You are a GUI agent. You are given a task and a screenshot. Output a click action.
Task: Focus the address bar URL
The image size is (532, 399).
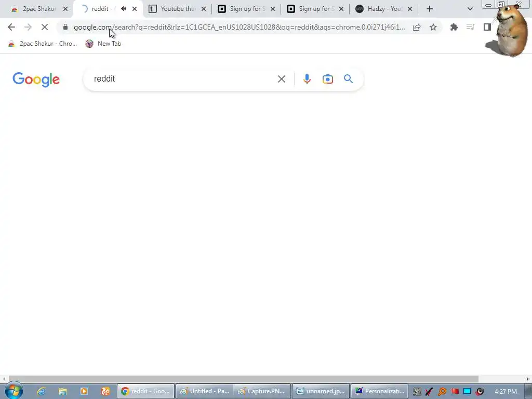click(x=239, y=27)
